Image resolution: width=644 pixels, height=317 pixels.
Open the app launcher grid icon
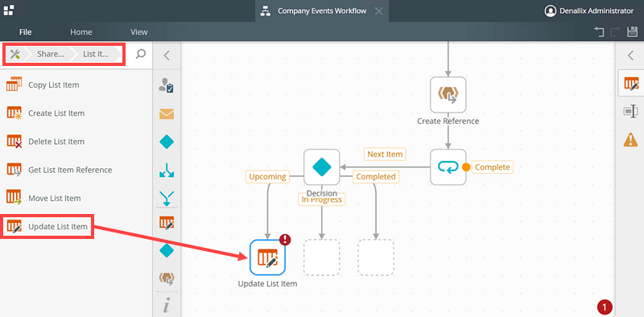9,10
